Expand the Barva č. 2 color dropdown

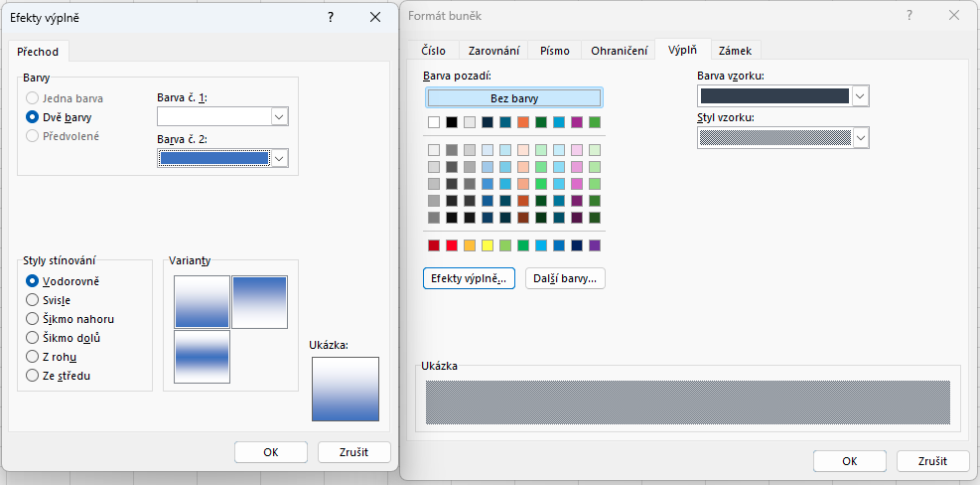coord(279,158)
